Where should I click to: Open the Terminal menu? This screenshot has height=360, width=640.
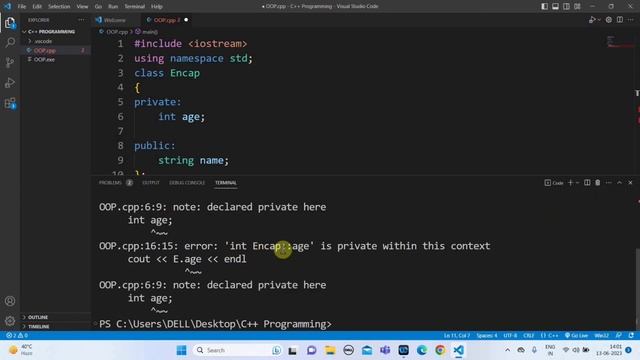point(134,6)
